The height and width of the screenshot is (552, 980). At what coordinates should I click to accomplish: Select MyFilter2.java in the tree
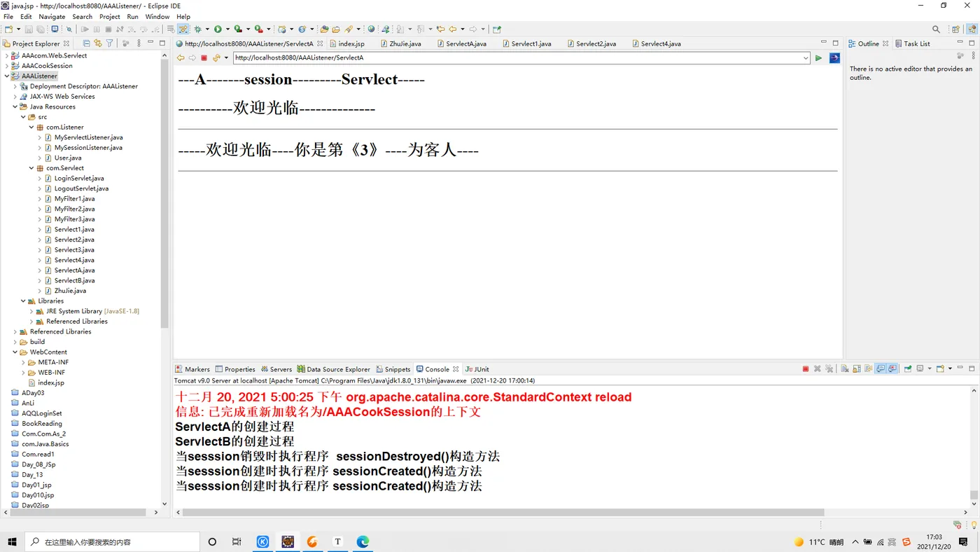(74, 209)
